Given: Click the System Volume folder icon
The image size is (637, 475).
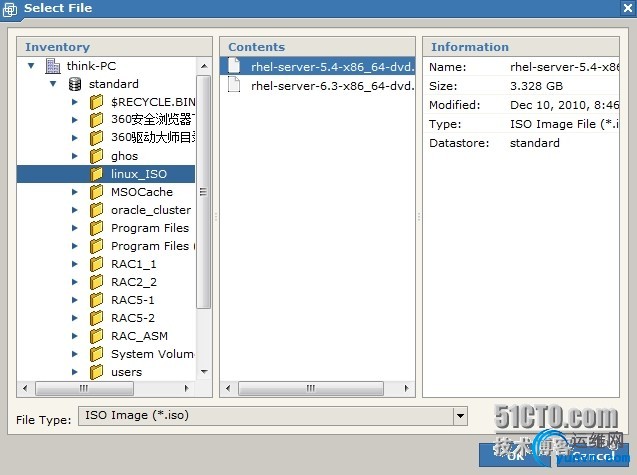Looking at the screenshot, I should pyautogui.click(x=96, y=354).
